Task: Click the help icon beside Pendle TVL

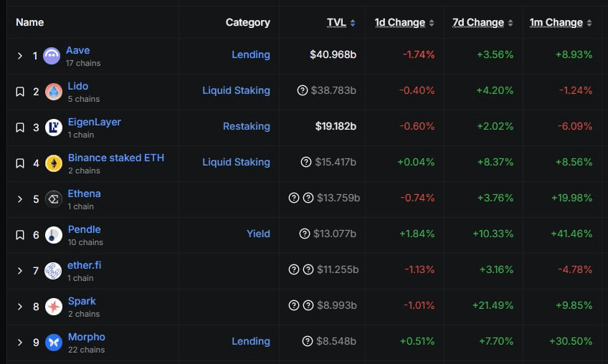Action: coord(305,234)
